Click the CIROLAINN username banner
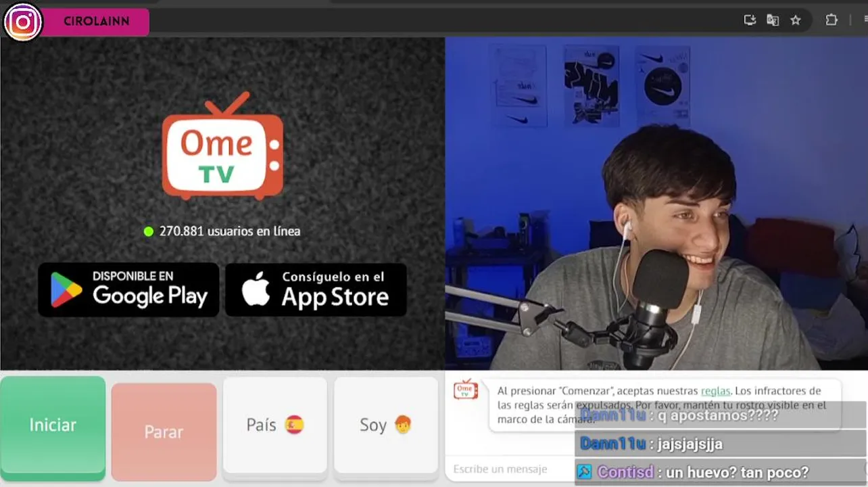The image size is (868, 487). point(96,22)
